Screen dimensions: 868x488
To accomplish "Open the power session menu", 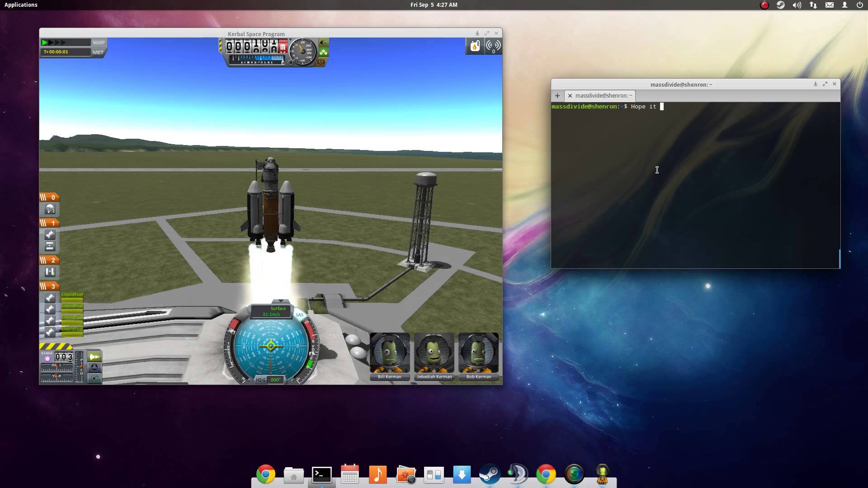I will [859, 5].
